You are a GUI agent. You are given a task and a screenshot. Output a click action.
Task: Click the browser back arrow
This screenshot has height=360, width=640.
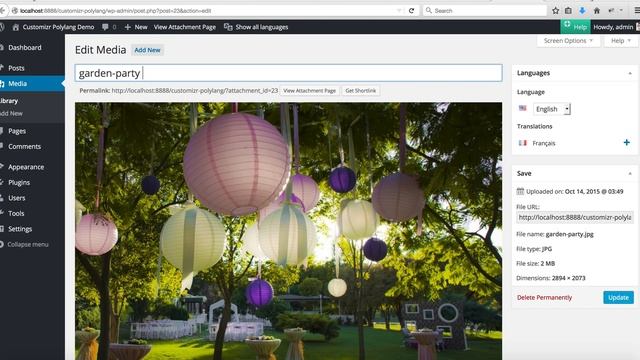pyautogui.click(x=2, y=11)
